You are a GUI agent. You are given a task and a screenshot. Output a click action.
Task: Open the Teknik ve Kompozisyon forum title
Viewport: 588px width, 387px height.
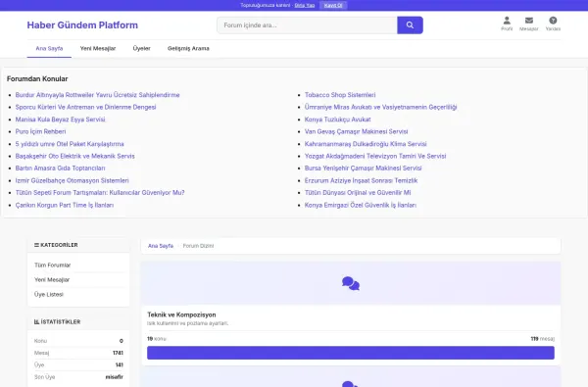coord(181,314)
